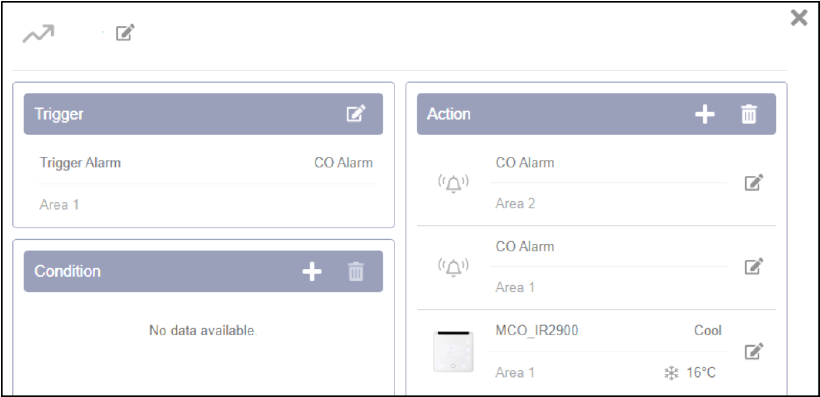Select the 16°C temperature value
The width and height of the screenshot is (820, 397).
click(701, 372)
